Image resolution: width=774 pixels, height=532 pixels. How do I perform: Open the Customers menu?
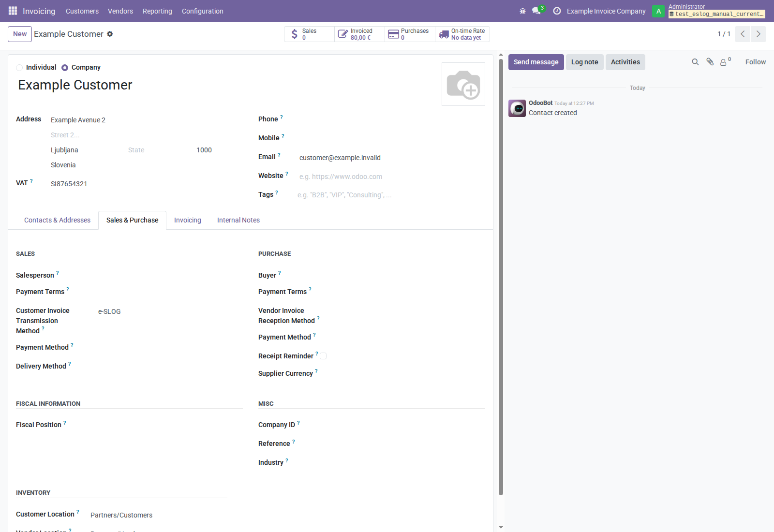pyautogui.click(x=82, y=11)
